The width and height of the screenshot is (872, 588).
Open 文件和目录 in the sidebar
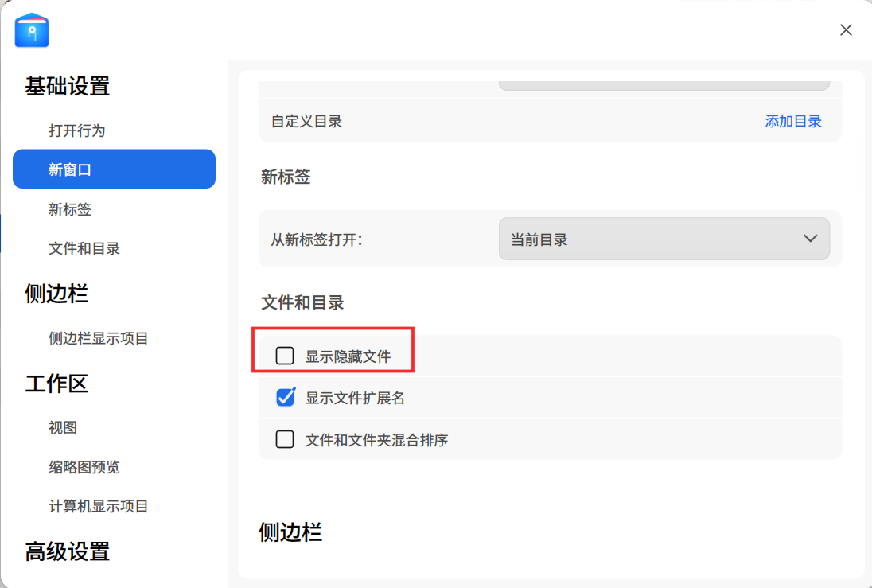(x=84, y=248)
